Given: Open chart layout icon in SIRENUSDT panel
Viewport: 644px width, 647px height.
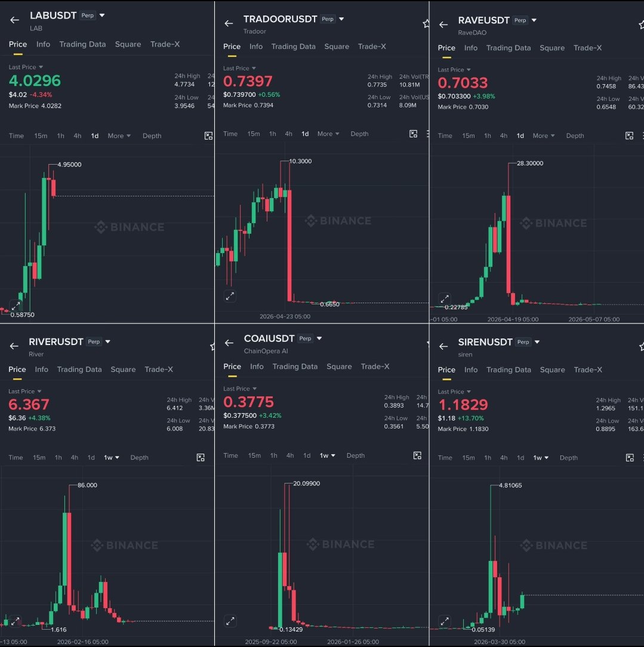Looking at the screenshot, I should pos(630,458).
